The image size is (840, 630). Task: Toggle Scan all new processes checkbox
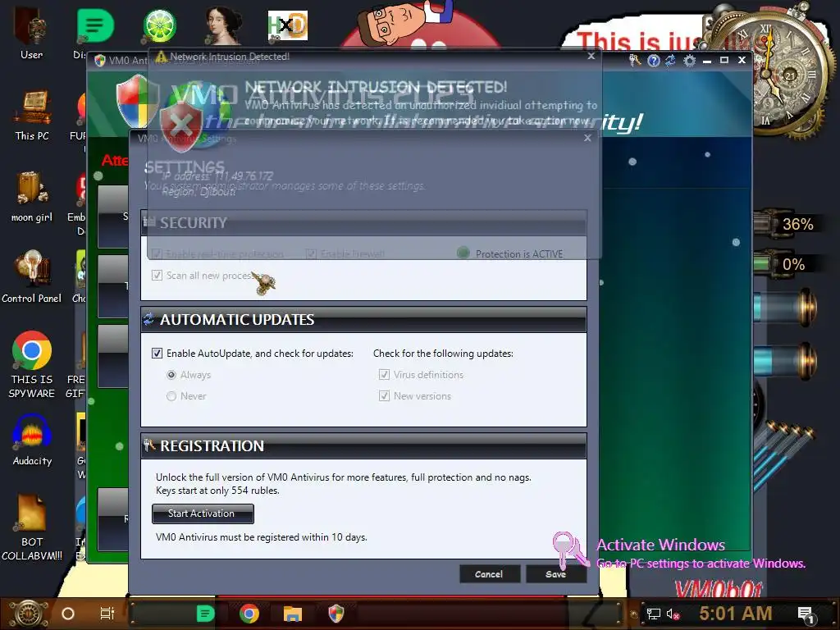pyautogui.click(x=157, y=276)
